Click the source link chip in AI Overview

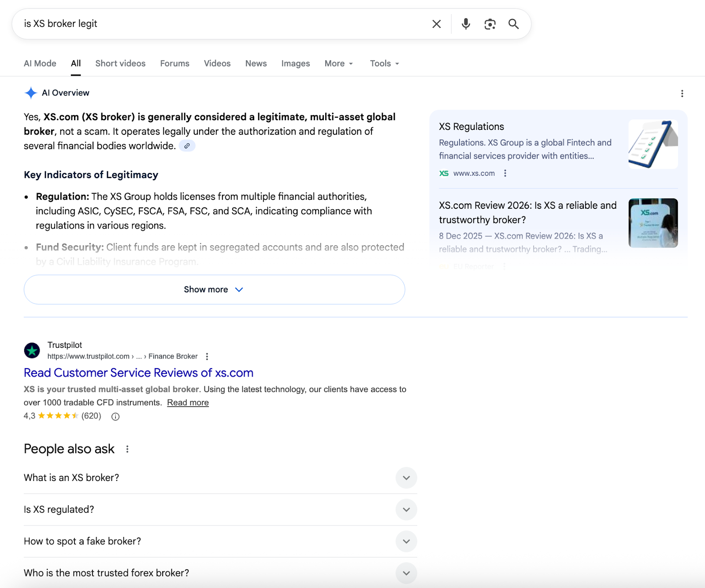[187, 146]
